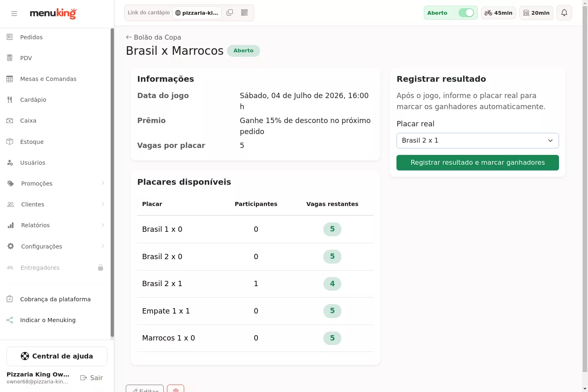Image resolution: width=588 pixels, height=392 pixels.
Task: Expand the Promoções submenu chevron
Action: click(103, 183)
